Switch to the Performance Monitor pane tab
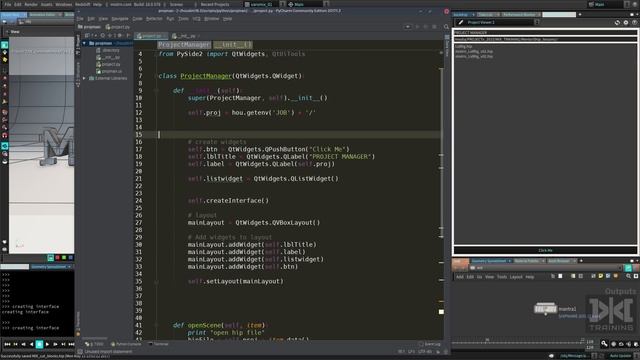The height and width of the screenshot is (360, 640). [x=519, y=15]
